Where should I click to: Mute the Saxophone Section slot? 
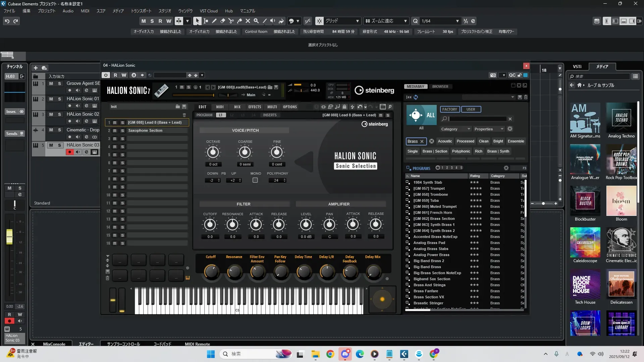point(115,131)
